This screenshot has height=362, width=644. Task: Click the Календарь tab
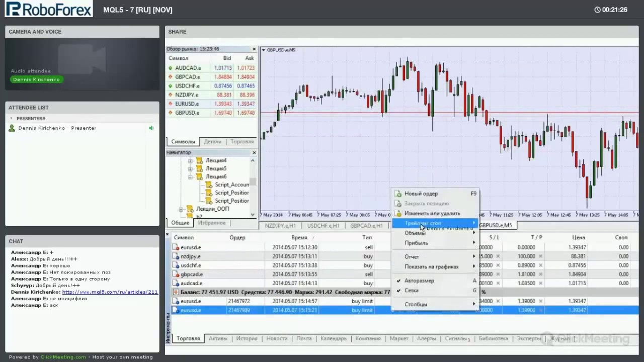(x=334, y=338)
